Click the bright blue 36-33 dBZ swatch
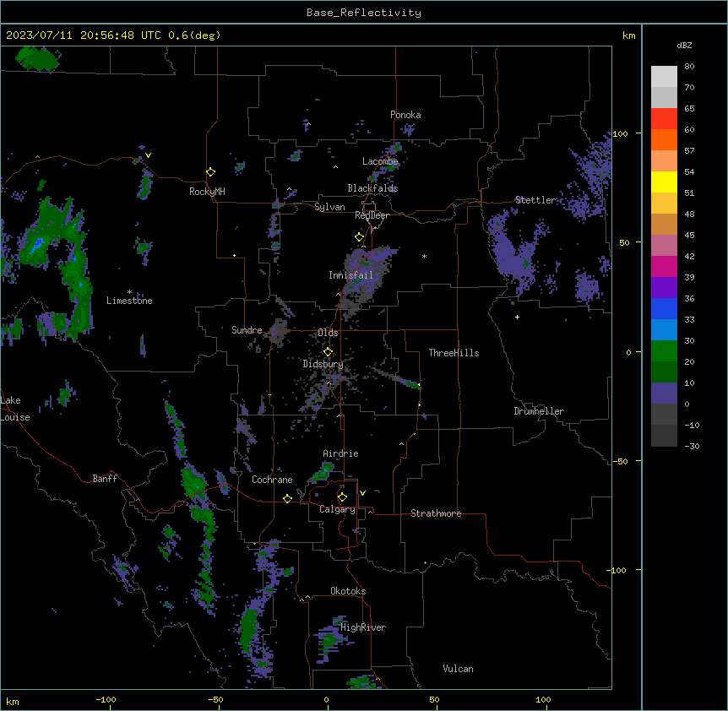Screen dimensions: 728x711 [x=664, y=308]
